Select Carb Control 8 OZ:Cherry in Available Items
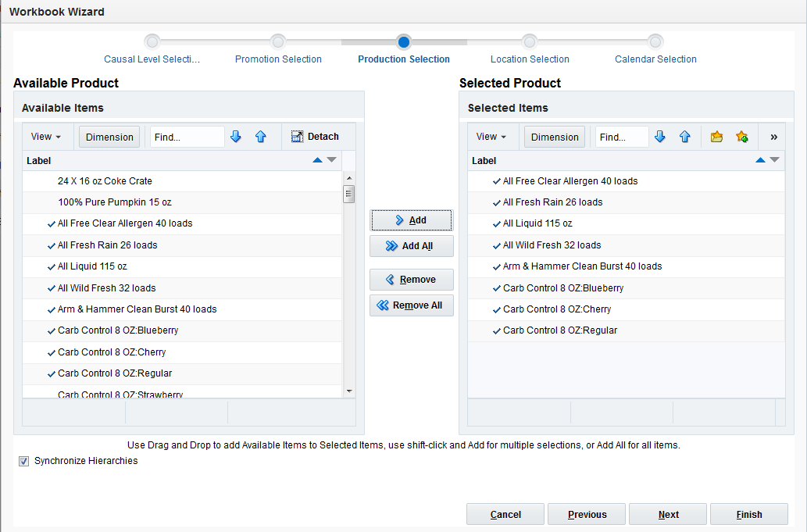 182,352
